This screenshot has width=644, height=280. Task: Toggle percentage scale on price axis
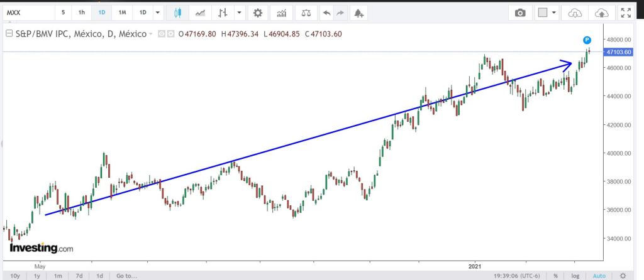coord(556,276)
